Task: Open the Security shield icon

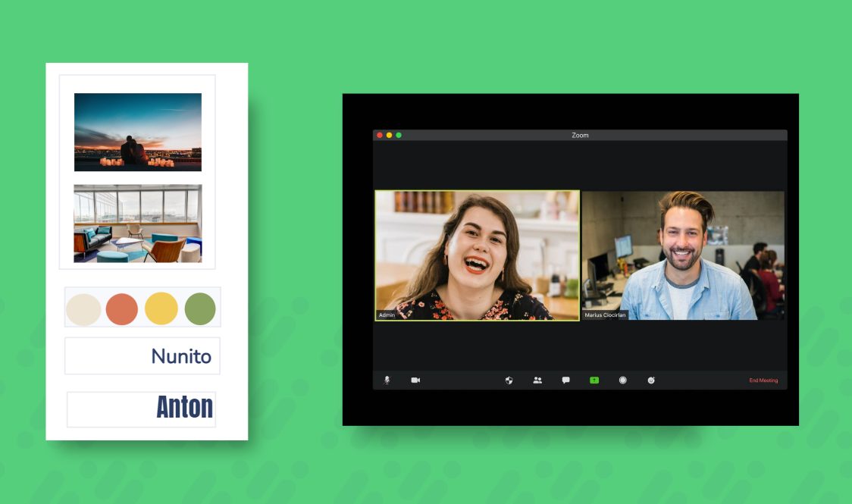Action: 509,380
